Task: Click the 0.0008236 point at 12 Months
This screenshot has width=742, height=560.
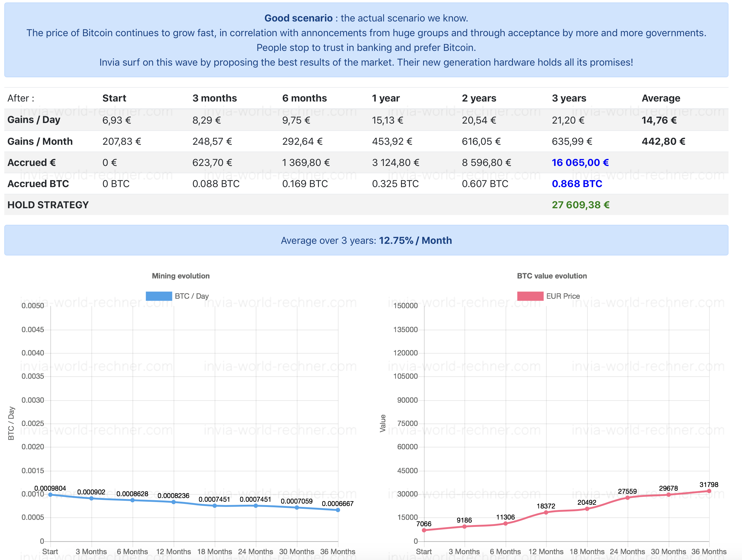Action: click(174, 502)
